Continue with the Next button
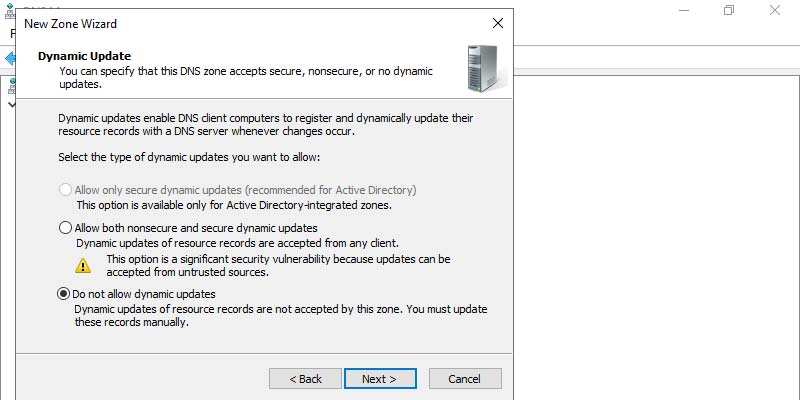800x400 pixels. click(380, 379)
